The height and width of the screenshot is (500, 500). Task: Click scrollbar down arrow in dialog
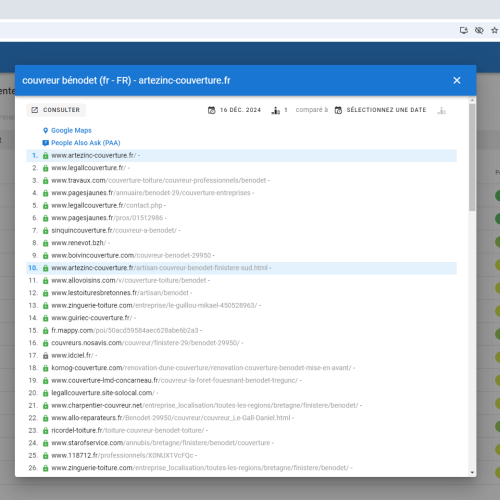pyautogui.click(x=472, y=473)
